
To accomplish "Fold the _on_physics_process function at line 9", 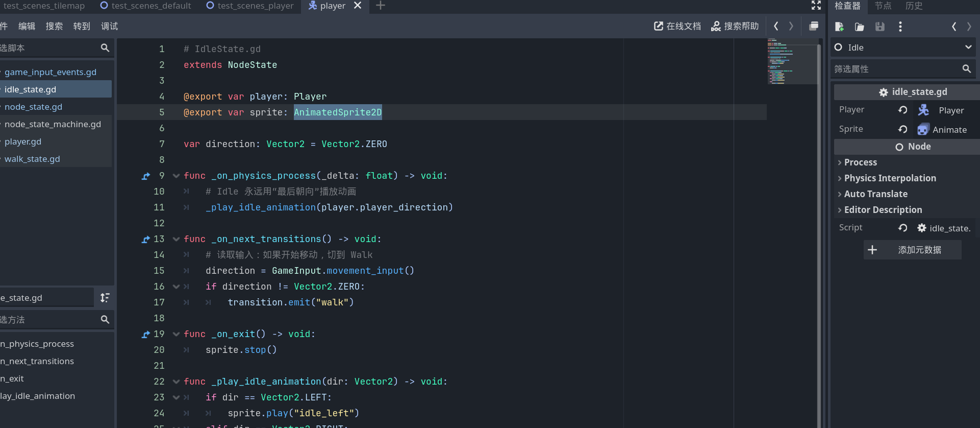I will tap(176, 176).
